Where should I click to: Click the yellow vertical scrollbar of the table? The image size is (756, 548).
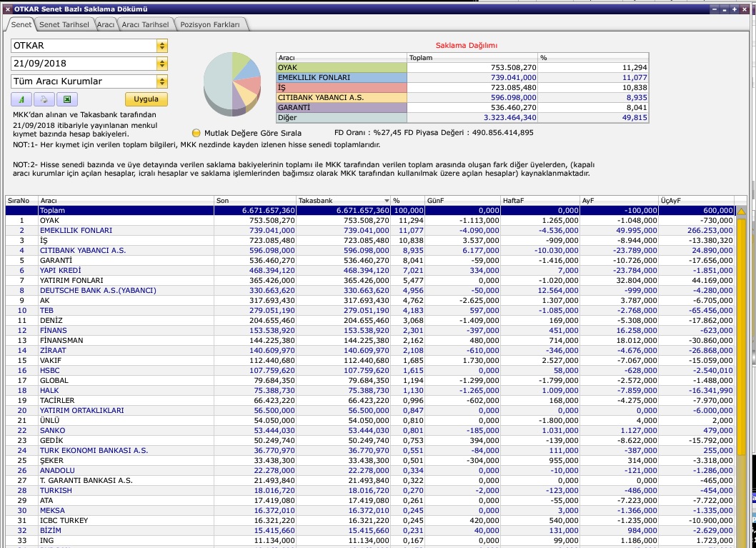click(741, 336)
